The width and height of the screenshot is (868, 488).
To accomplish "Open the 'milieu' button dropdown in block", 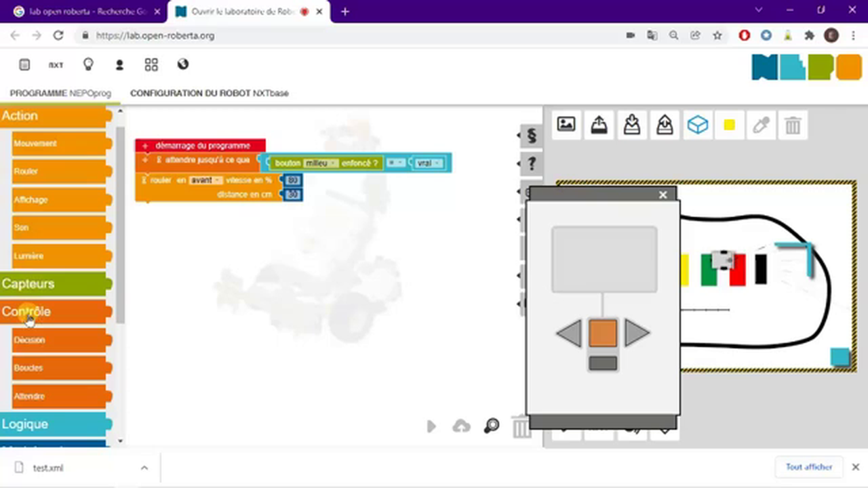I will tap(321, 163).
